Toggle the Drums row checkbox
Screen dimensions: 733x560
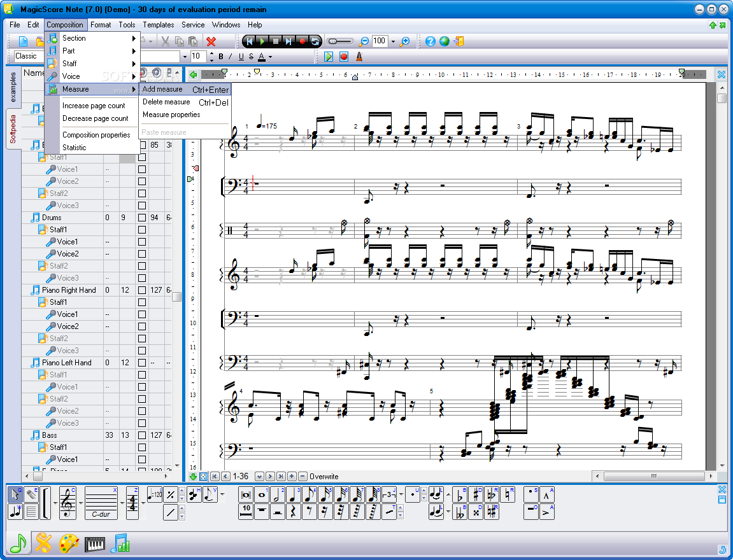(142, 218)
